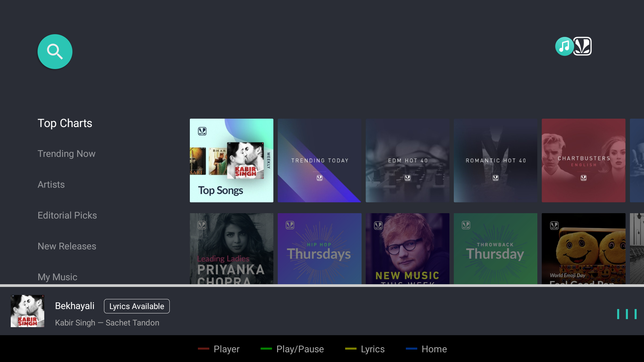Open the Trending Today playlist tile
Image resolution: width=644 pixels, height=362 pixels.
319,161
